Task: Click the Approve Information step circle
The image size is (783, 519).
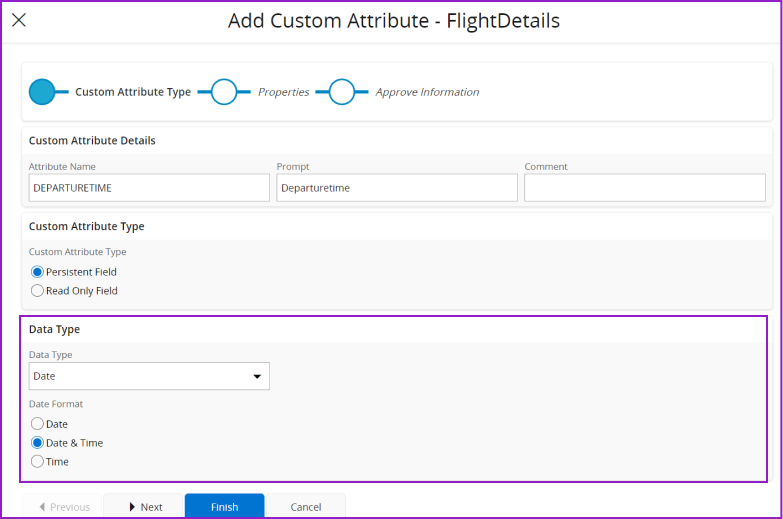Action: click(342, 92)
